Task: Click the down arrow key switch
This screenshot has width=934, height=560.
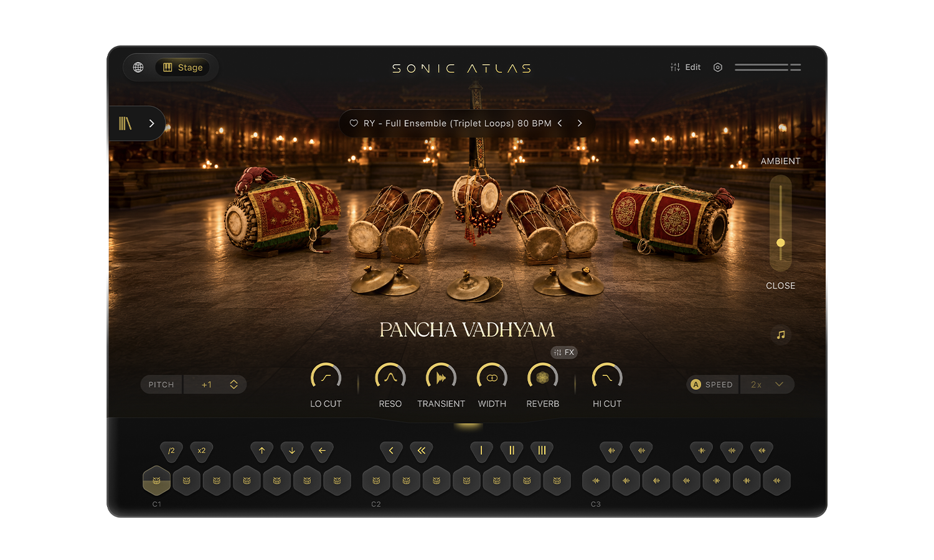Action: (292, 450)
